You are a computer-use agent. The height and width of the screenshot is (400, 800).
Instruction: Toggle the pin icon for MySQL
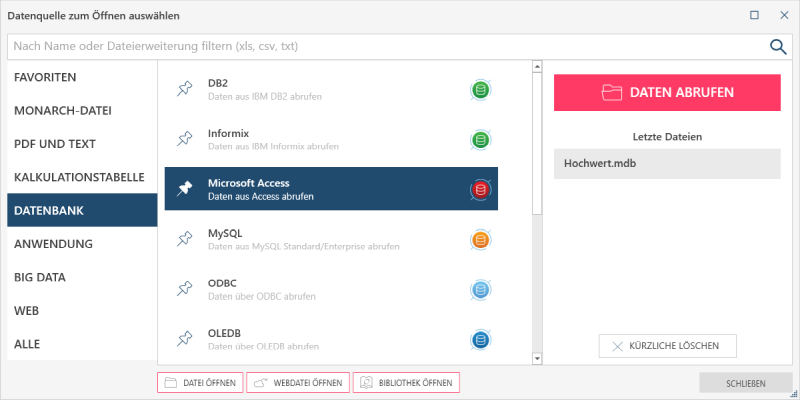tap(184, 239)
